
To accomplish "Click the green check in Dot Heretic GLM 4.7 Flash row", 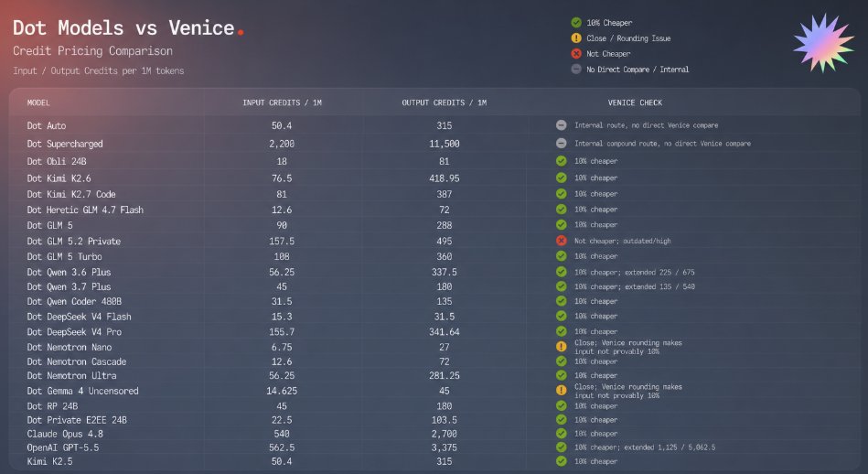I will 562,210.
